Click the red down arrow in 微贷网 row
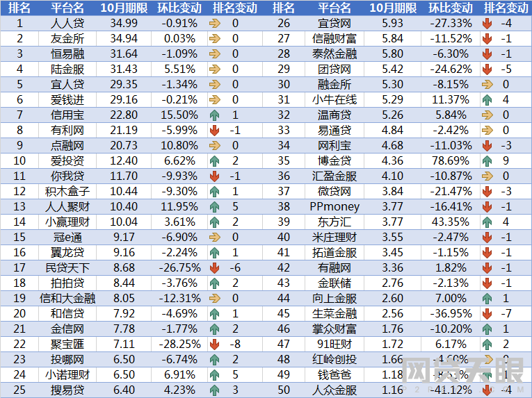The width and height of the screenshot is (532, 398). 487,192
